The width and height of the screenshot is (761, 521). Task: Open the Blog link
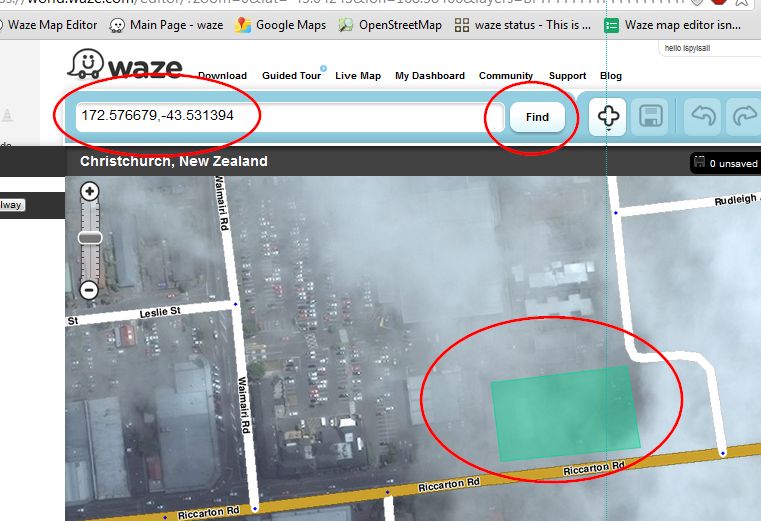point(611,76)
